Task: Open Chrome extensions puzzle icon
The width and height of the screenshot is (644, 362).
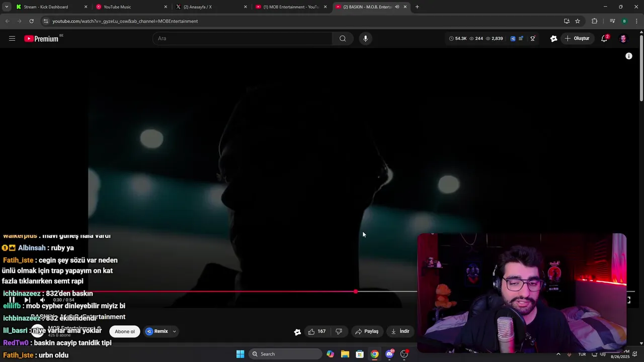Action: 595,21
